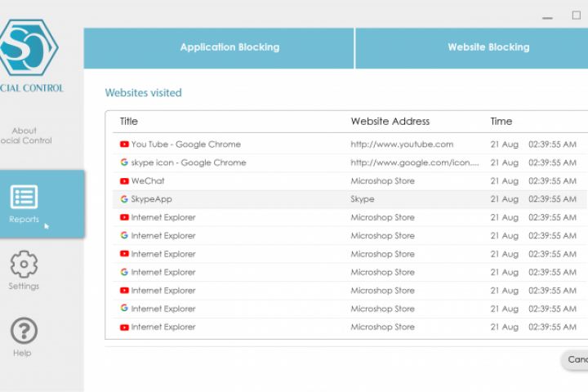The width and height of the screenshot is (588, 392).
Task: Sort list by Title column header
Action: click(x=129, y=122)
